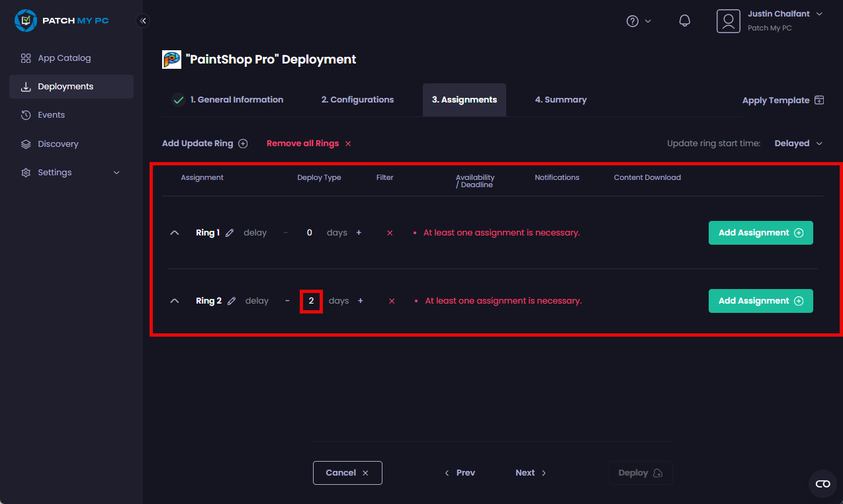843x504 pixels.
Task: Open the App Catalog from the sidebar
Action: tap(64, 58)
